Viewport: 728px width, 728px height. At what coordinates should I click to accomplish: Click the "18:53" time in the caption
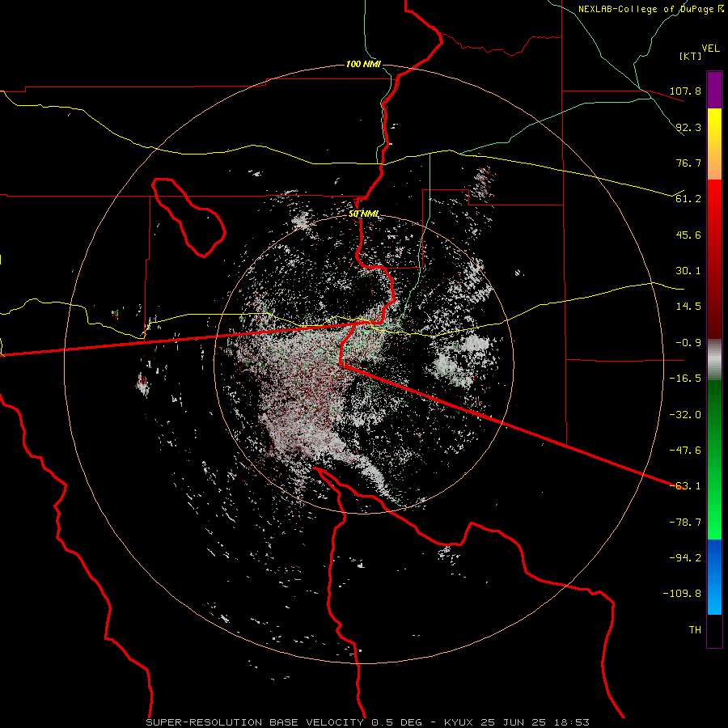coord(571,722)
